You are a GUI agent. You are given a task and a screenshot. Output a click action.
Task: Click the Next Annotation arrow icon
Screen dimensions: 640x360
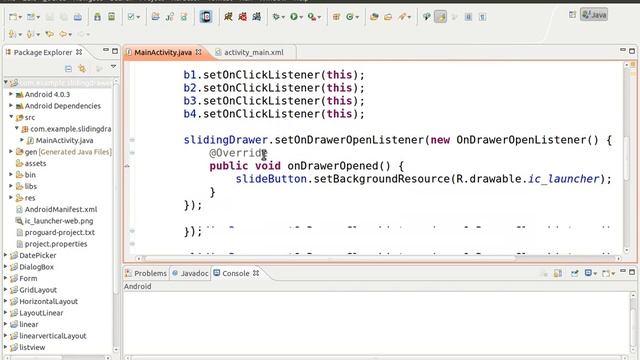pyautogui.click(x=13, y=34)
